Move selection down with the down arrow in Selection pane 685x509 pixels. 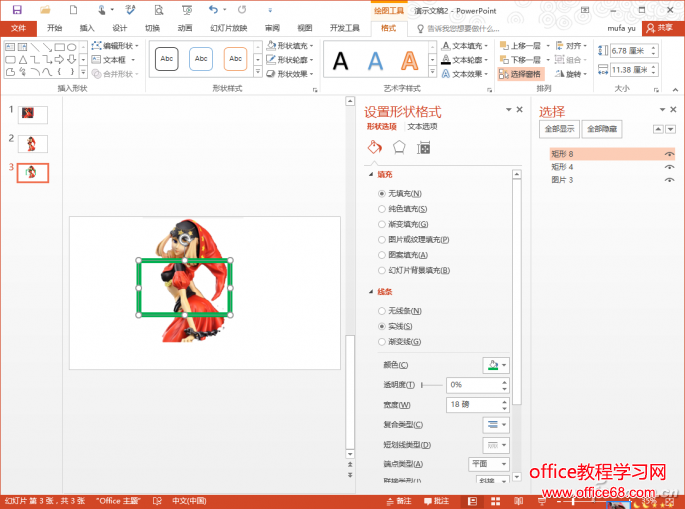click(x=670, y=129)
